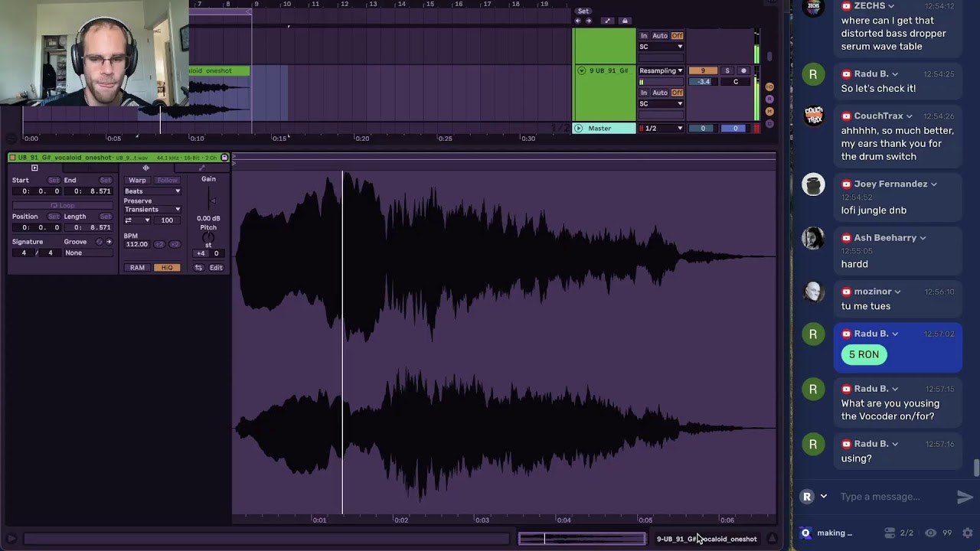
Task: Click the Groove None selector
Action: [88, 253]
